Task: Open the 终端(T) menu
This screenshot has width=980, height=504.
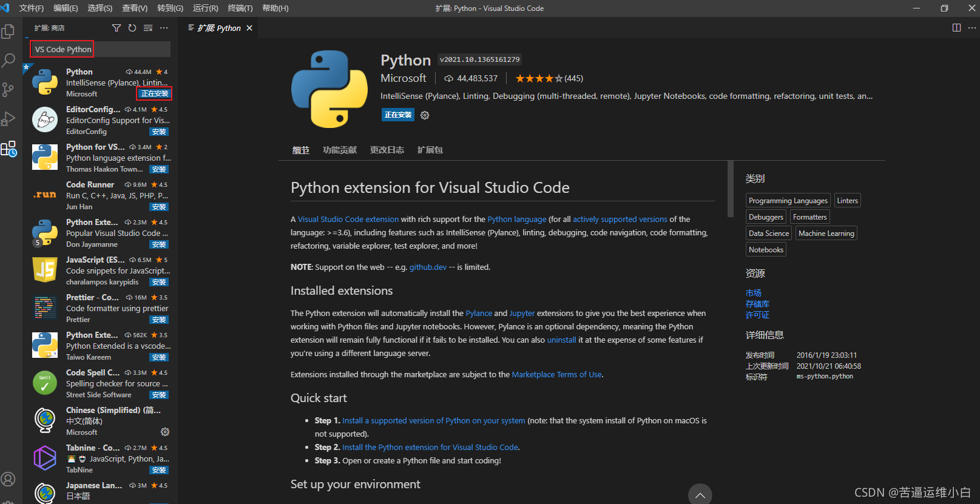Action: [x=240, y=8]
